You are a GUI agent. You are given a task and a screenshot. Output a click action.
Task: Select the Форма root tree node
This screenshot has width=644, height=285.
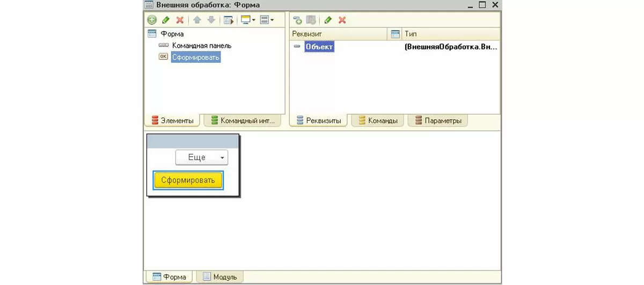(x=172, y=34)
